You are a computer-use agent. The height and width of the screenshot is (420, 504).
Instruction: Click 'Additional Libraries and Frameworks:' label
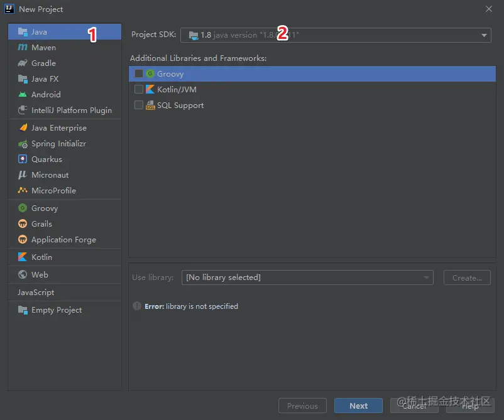pos(199,58)
